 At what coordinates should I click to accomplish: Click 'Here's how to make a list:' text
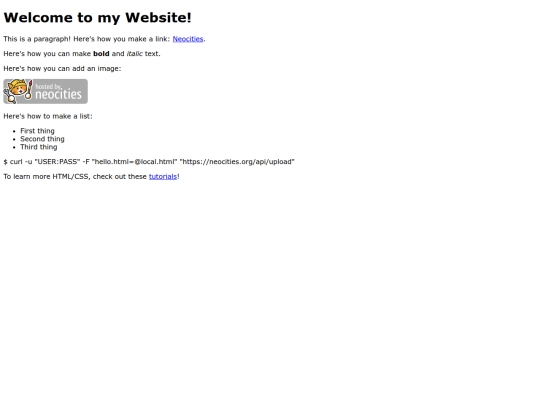pos(48,116)
